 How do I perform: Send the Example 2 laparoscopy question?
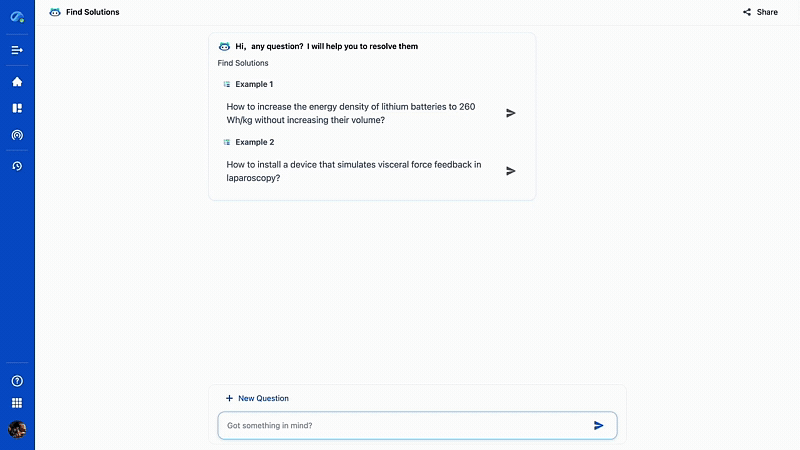click(511, 171)
